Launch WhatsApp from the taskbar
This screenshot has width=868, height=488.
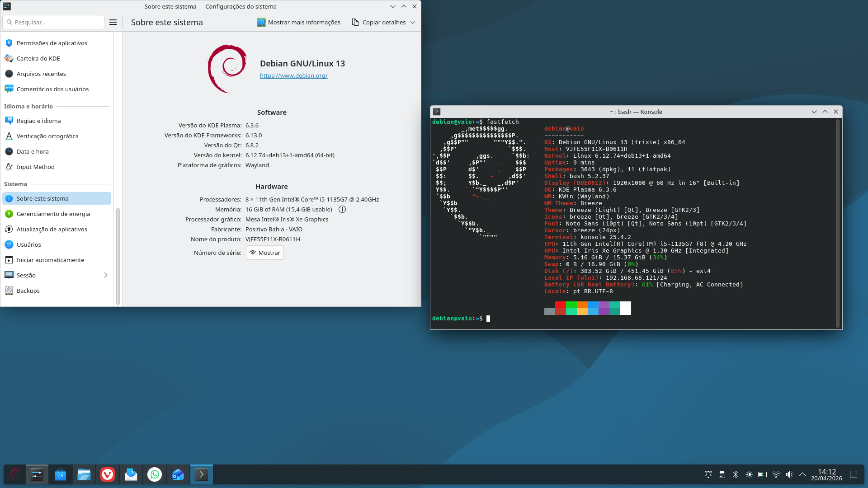point(155,474)
